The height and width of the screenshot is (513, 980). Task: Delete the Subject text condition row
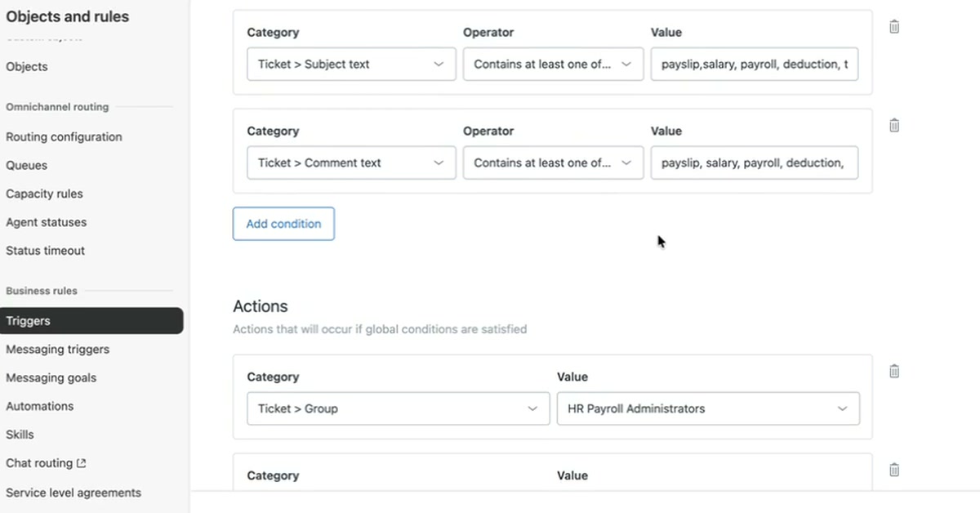pyautogui.click(x=894, y=27)
